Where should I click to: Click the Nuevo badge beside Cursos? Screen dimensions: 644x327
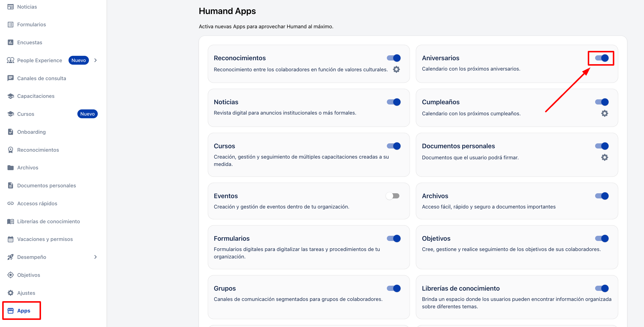click(x=87, y=114)
